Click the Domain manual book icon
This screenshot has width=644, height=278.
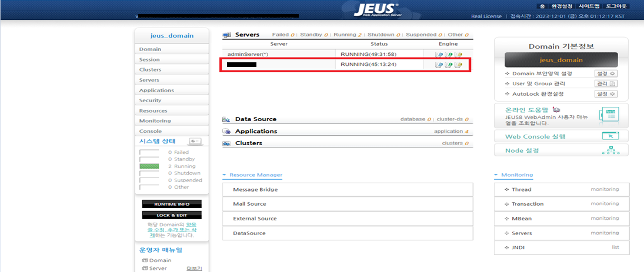click(144, 260)
